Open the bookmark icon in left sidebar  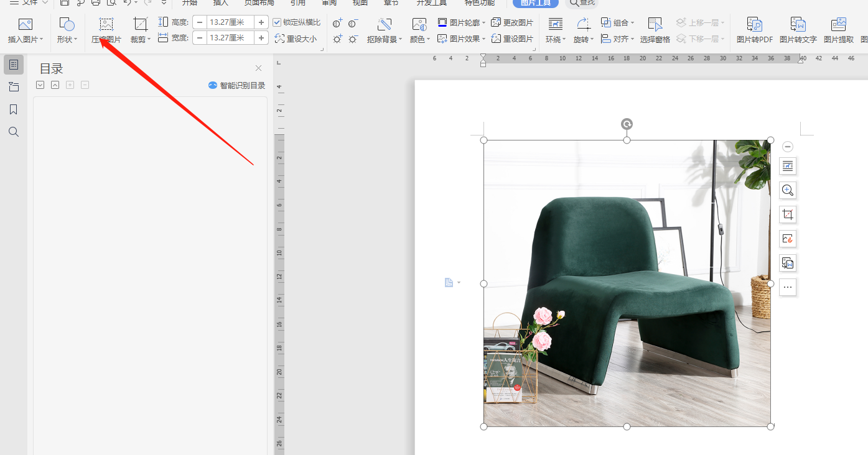(14, 109)
